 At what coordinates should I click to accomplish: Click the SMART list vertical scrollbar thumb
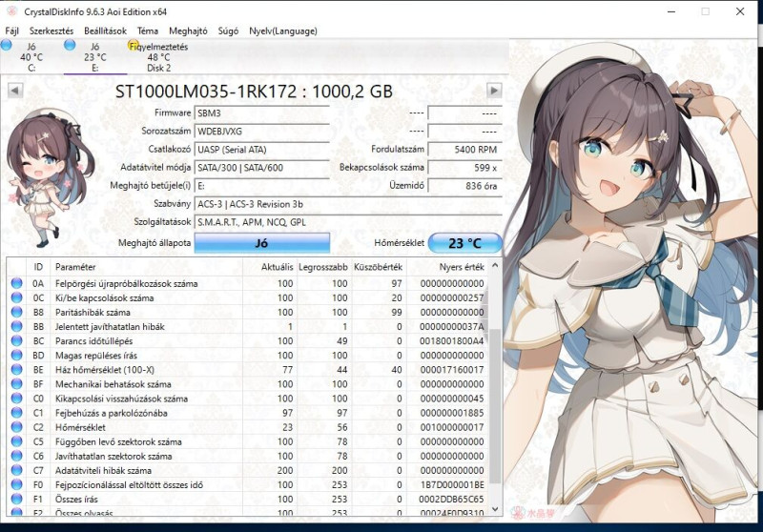[x=495, y=405]
